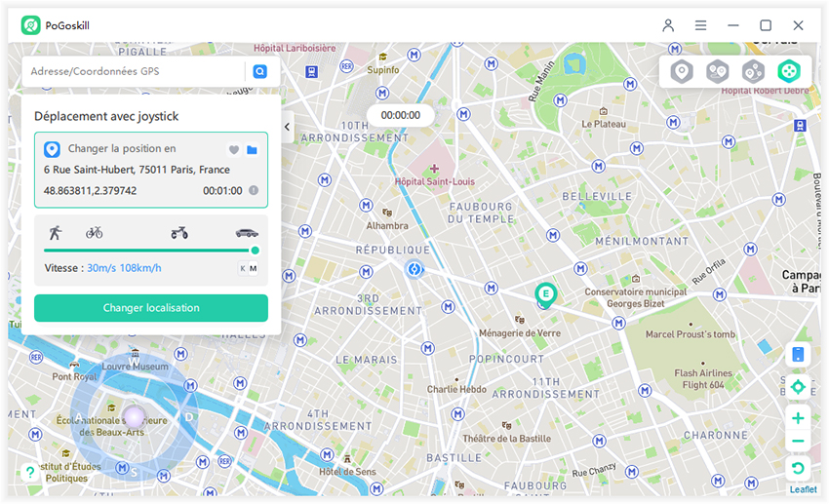Click the blue search button beside address field
Image resolution: width=829 pixels, height=504 pixels.
pyautogui.click(x=259, y=71)
